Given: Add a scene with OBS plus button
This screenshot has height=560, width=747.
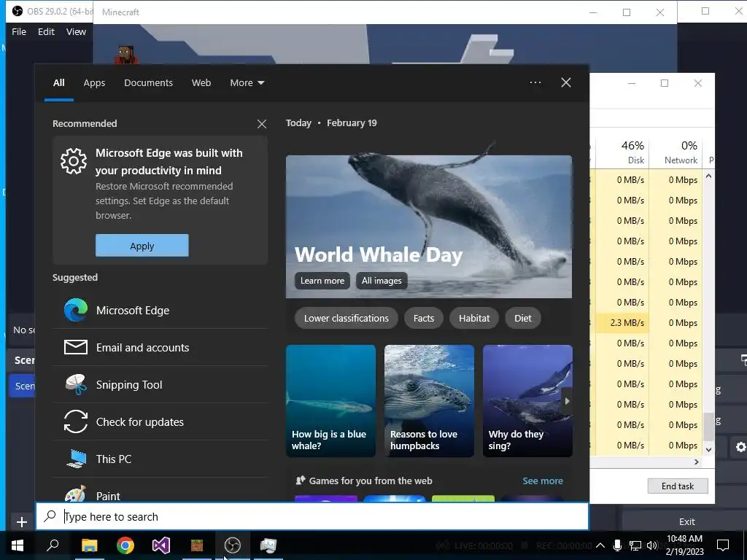Looking at the screenshot, I should (x=21, y=522).
